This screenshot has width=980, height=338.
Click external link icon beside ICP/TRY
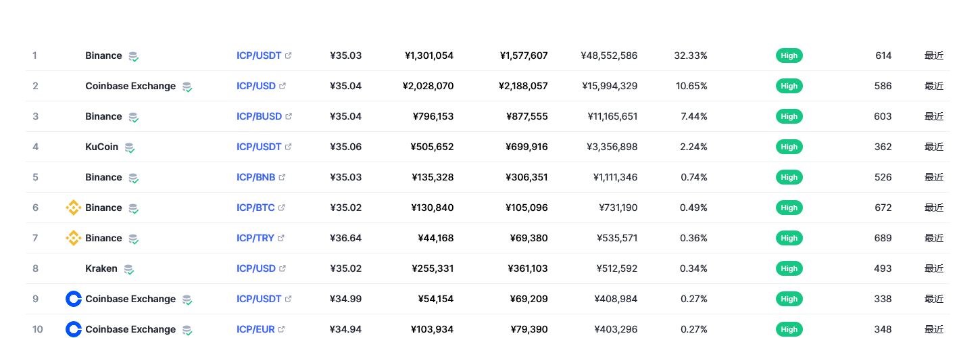coord(281,238)
